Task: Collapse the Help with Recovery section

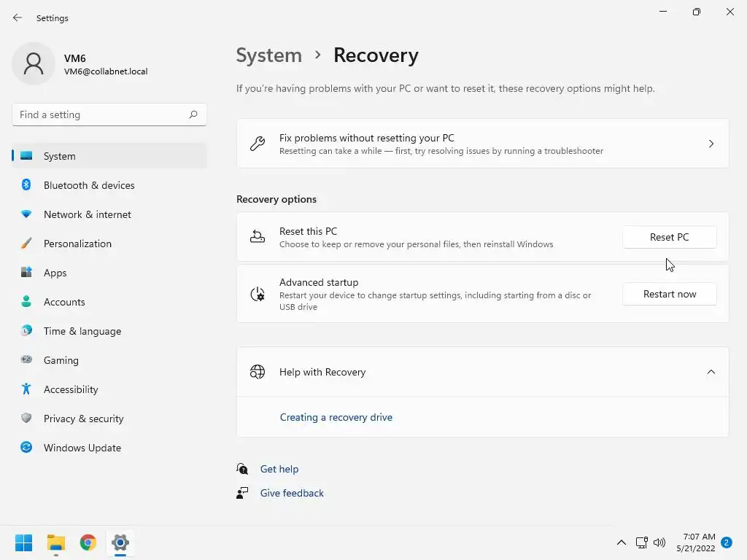Action: tap(711, 372)
